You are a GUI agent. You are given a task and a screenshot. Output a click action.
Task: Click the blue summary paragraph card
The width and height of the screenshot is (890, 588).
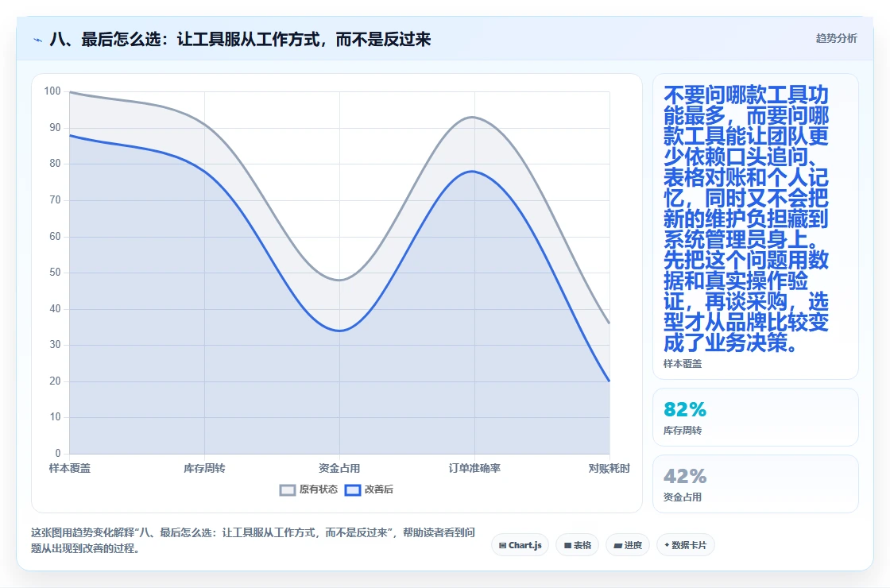pyautogui.click(x=756, y=226)
